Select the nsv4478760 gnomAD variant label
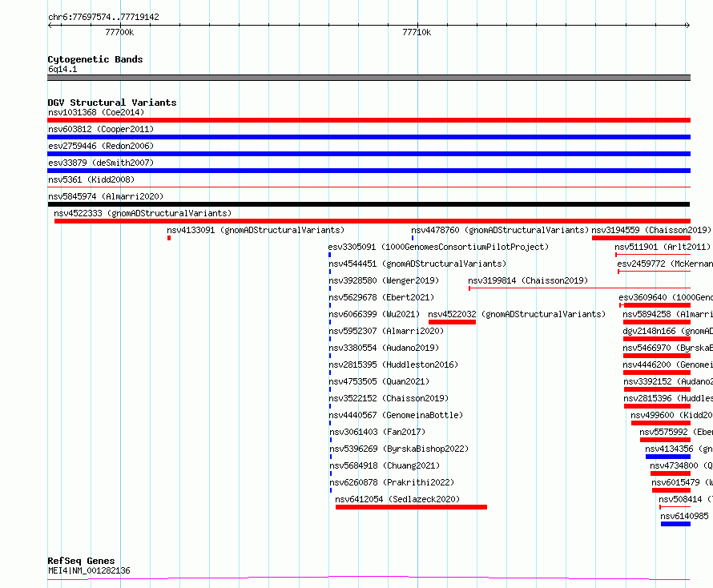Viewport: 713px width, 588px height. [x=500, y=230]
